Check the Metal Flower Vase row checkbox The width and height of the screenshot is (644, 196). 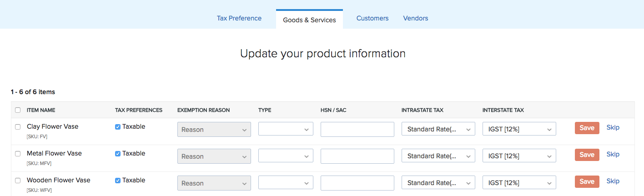click(x=18, y=154)
